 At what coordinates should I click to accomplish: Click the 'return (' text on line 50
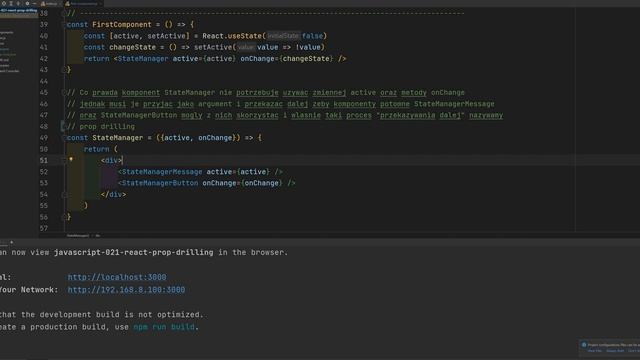click(x=100, y=149)
